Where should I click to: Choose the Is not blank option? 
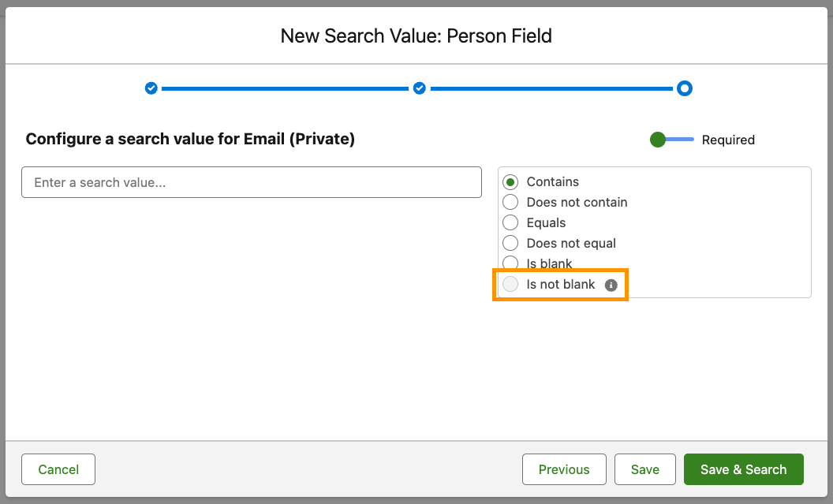click(510, 285)
